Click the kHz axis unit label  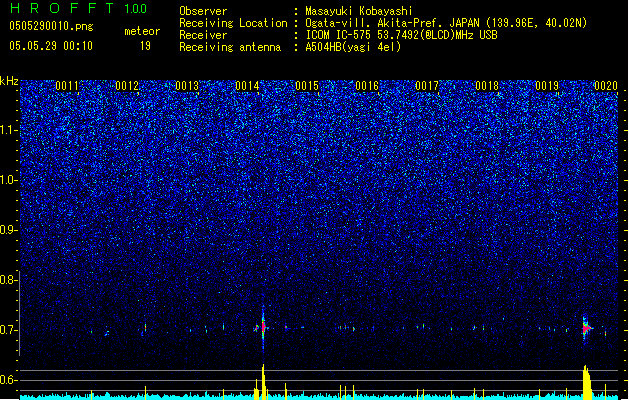click(9, 81)
